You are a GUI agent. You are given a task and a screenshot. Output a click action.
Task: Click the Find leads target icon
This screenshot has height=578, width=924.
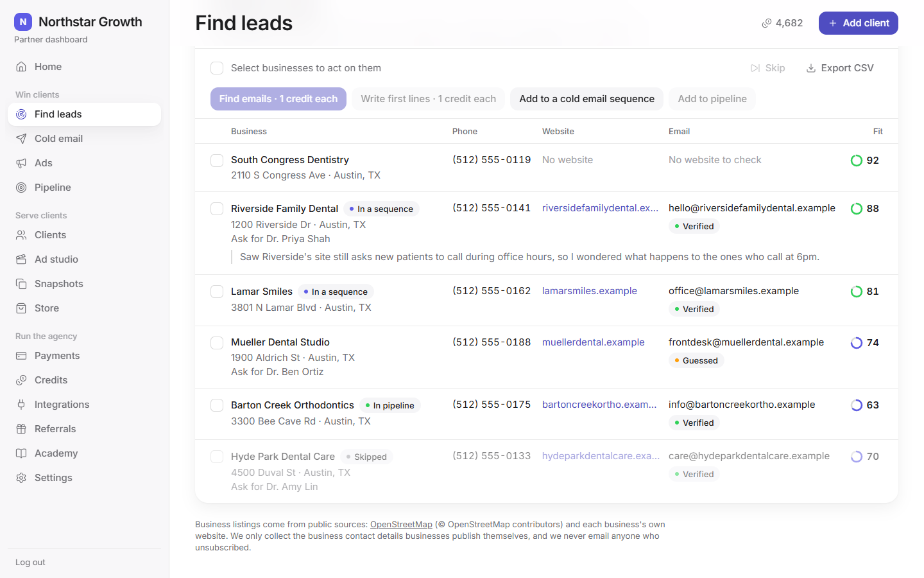pos(21,114)
